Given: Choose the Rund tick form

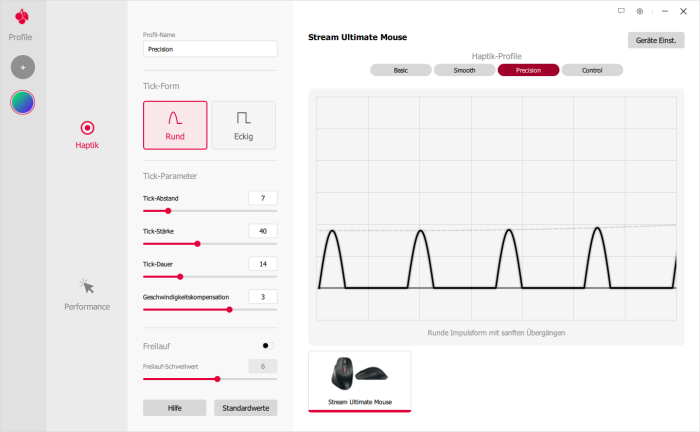Looking at the screenshot, I should [x=175, y=125].
